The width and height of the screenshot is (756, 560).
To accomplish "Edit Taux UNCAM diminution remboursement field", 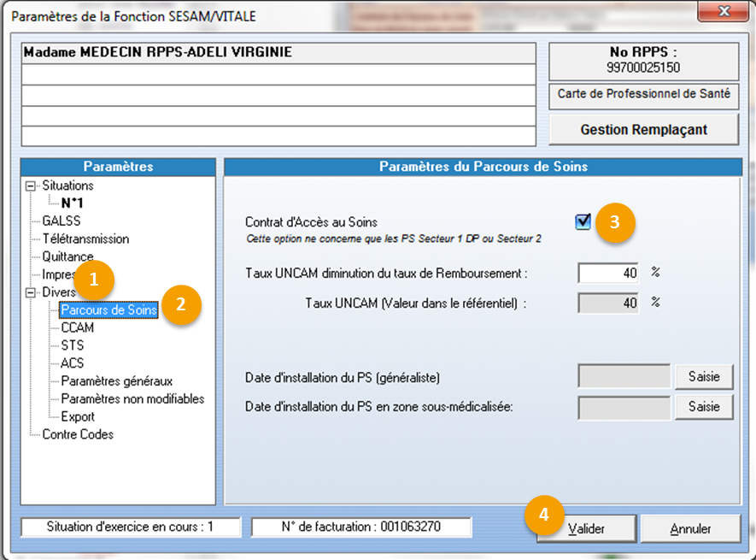I will click(608, 274).
